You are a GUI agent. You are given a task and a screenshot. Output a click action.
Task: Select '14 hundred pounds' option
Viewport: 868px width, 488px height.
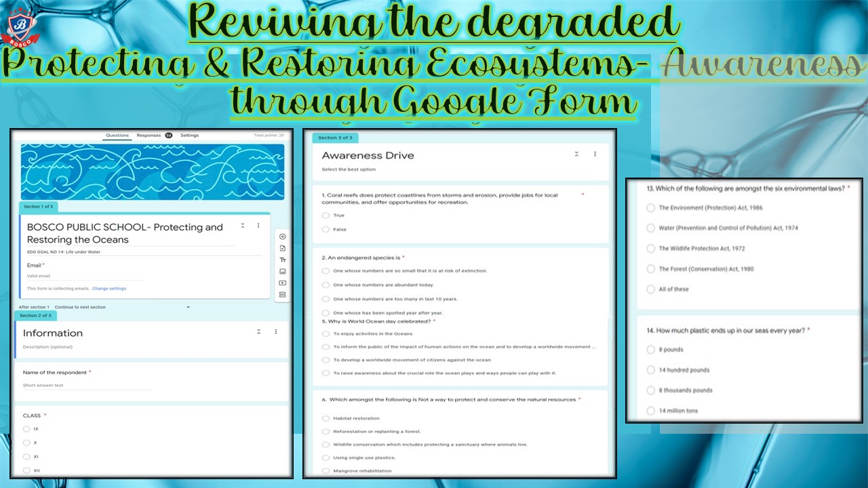point(651,370)
